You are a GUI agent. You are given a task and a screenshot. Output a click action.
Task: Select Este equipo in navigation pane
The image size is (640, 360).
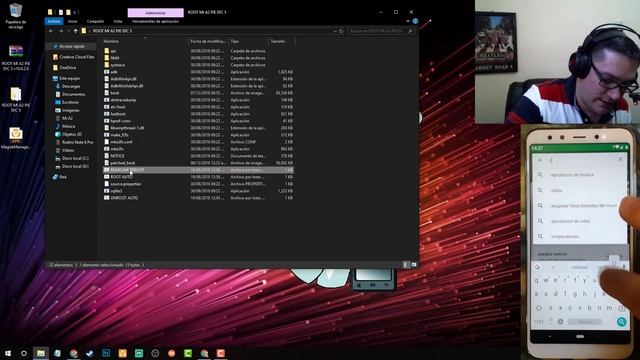tap(67, 78)
